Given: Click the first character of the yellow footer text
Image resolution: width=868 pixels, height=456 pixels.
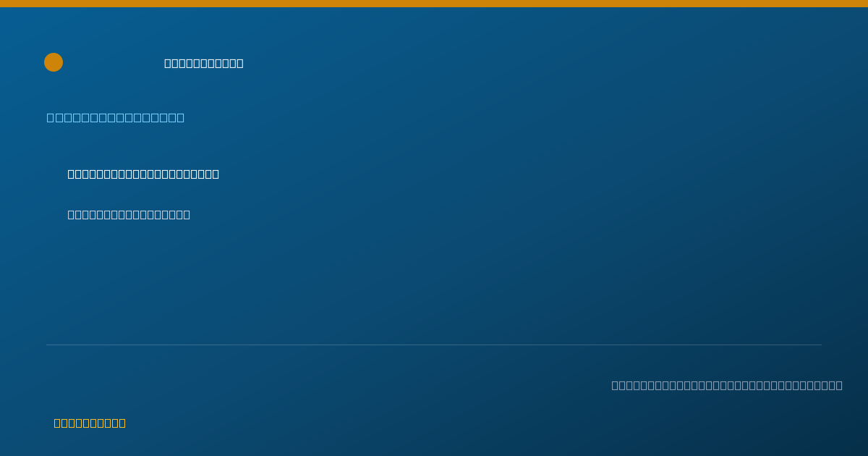Looking at the screenshot, I should click(57, 423).
